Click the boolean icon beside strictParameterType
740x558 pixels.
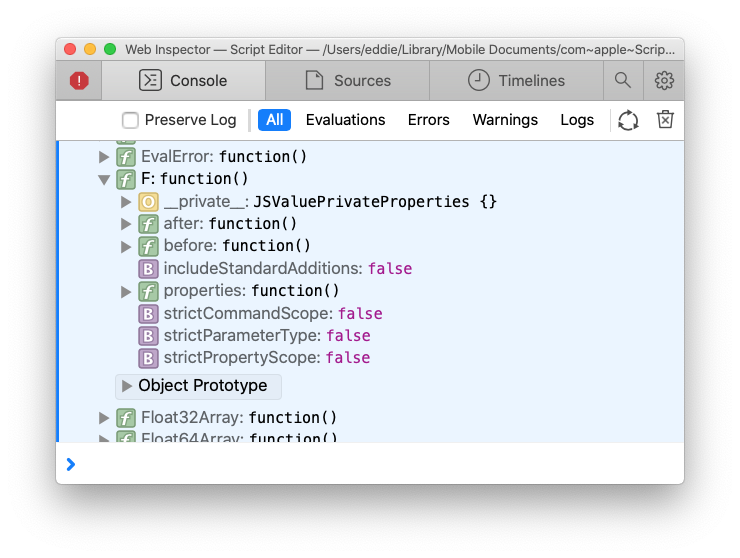148,336
